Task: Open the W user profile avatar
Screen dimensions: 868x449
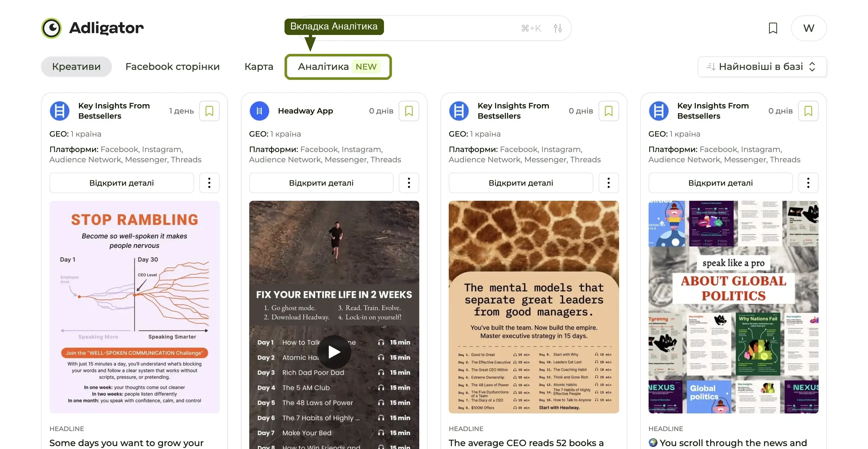Action: point(809,28)
